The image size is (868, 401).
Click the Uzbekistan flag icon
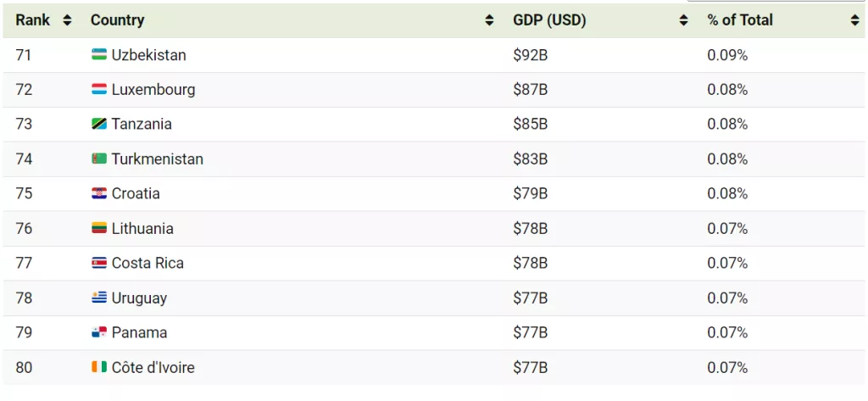click(99, 55)
